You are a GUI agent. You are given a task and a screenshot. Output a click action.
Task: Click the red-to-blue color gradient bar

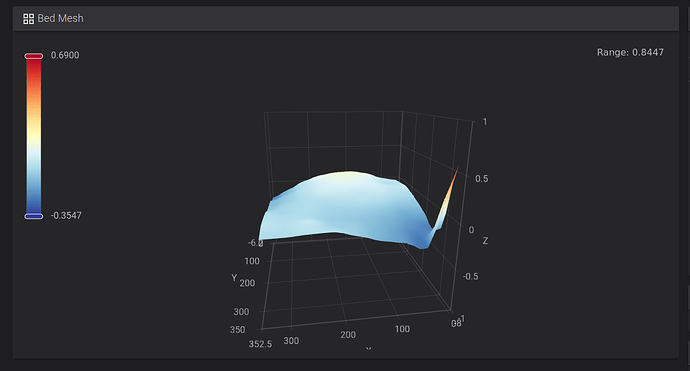pyautogui.click(x=33, y=136)
